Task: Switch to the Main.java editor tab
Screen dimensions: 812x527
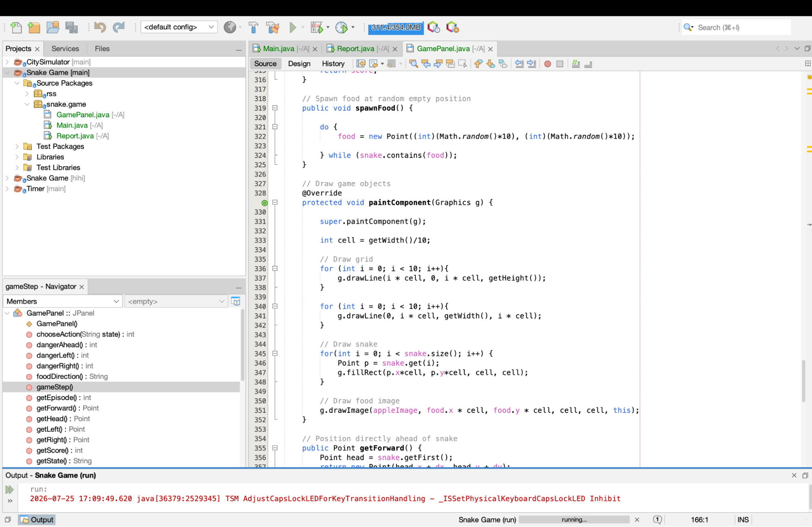Action: (x=278, y=48)
